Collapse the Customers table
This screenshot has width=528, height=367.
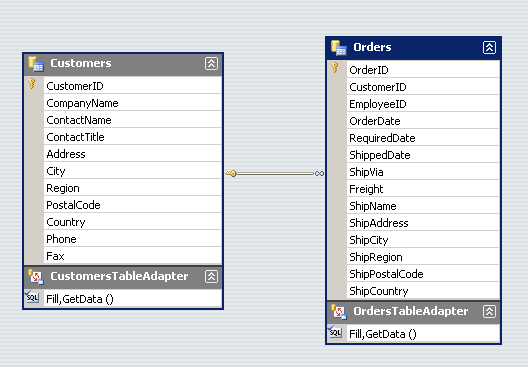(211, 63)
